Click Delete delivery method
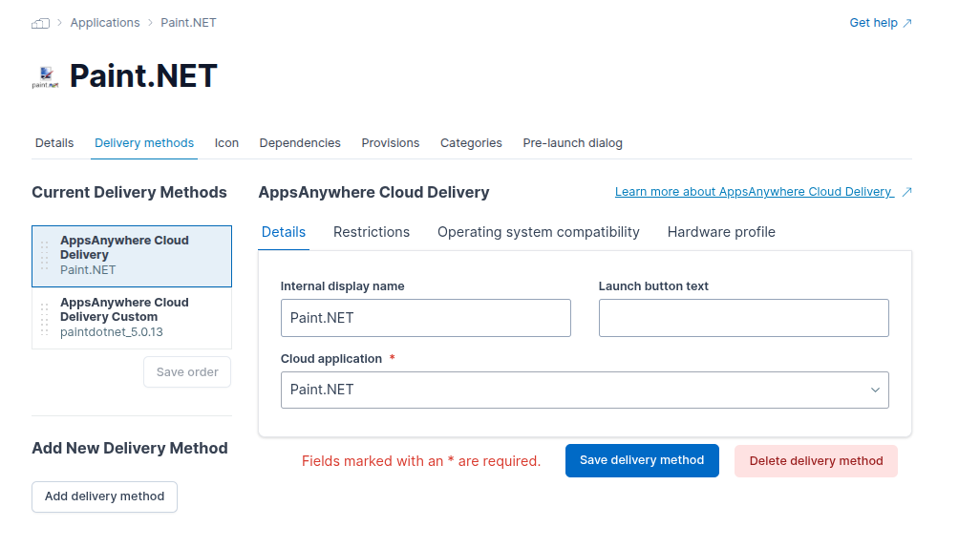This screenshot has height=549, width=980. (x=817, y=461)
